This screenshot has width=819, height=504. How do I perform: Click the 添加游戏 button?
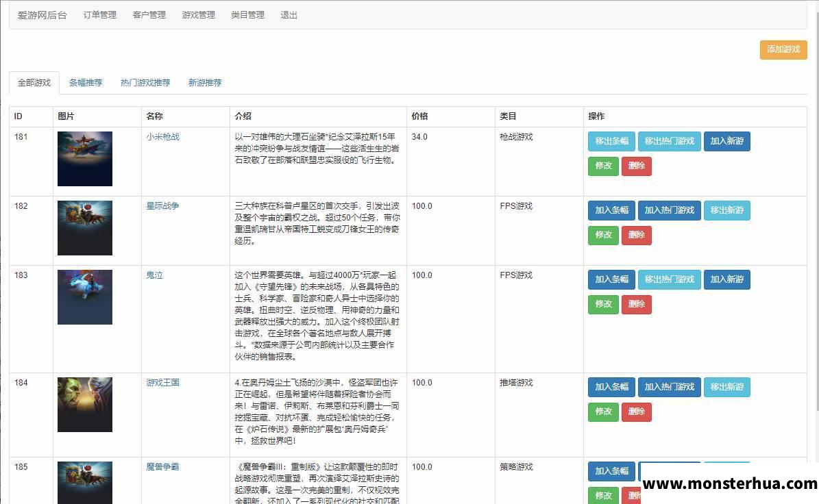783,49
